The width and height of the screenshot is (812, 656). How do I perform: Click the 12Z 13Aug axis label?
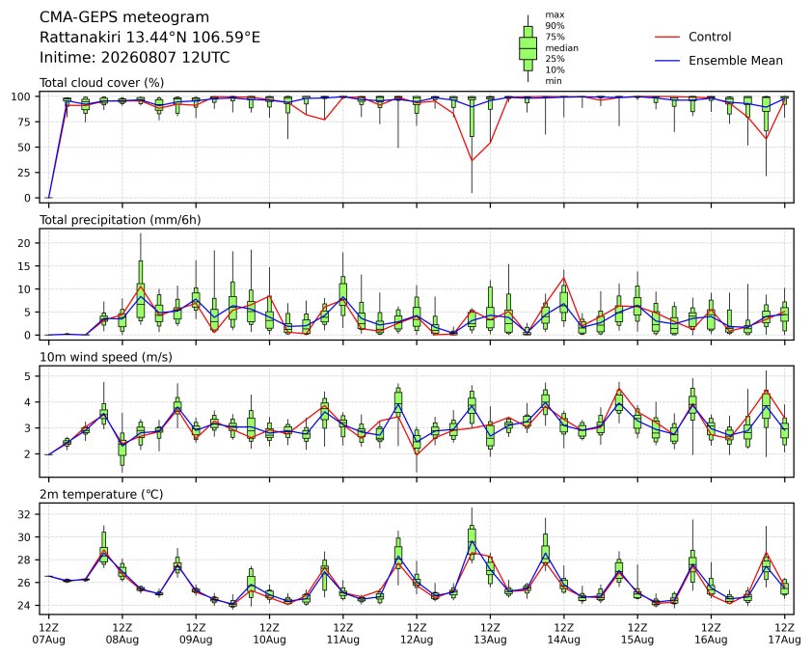[490, 634]
